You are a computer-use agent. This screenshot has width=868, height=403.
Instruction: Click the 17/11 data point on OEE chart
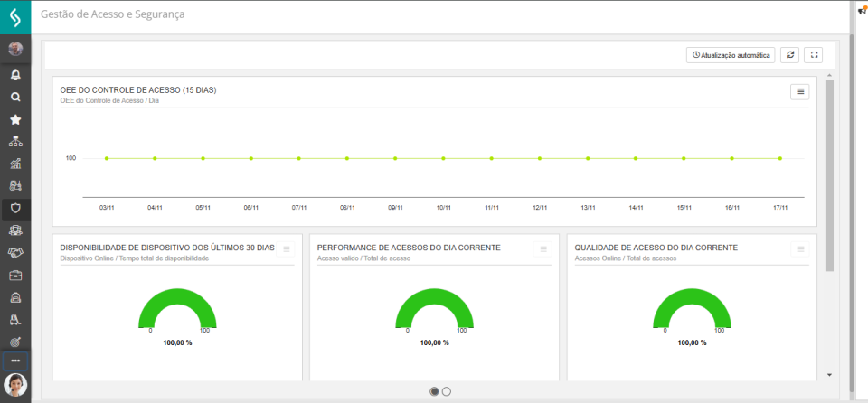[779, 158]
